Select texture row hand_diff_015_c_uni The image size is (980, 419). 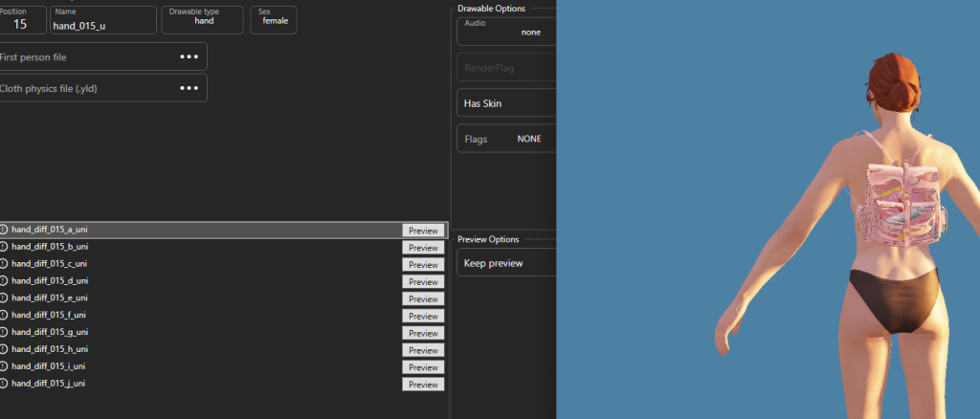[x=223, y=263]
